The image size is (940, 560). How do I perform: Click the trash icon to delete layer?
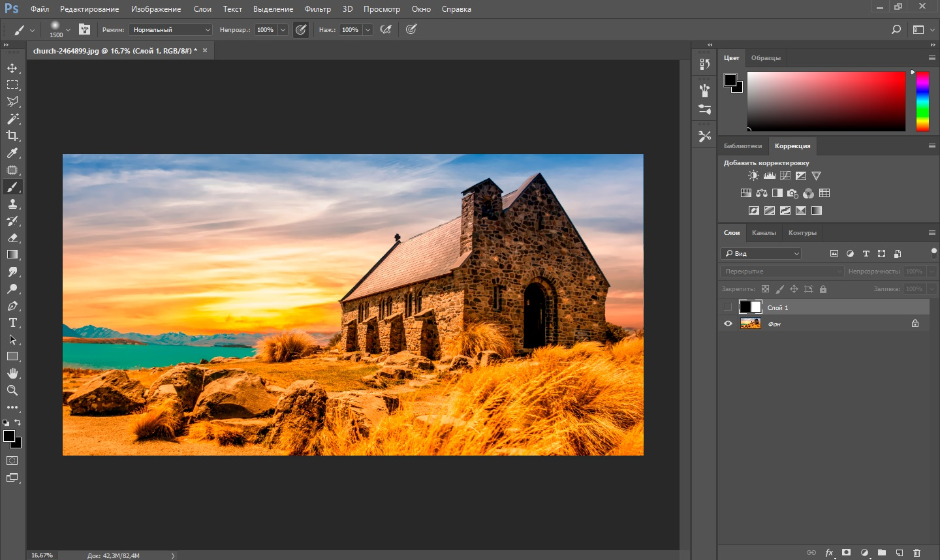point(916,552)
